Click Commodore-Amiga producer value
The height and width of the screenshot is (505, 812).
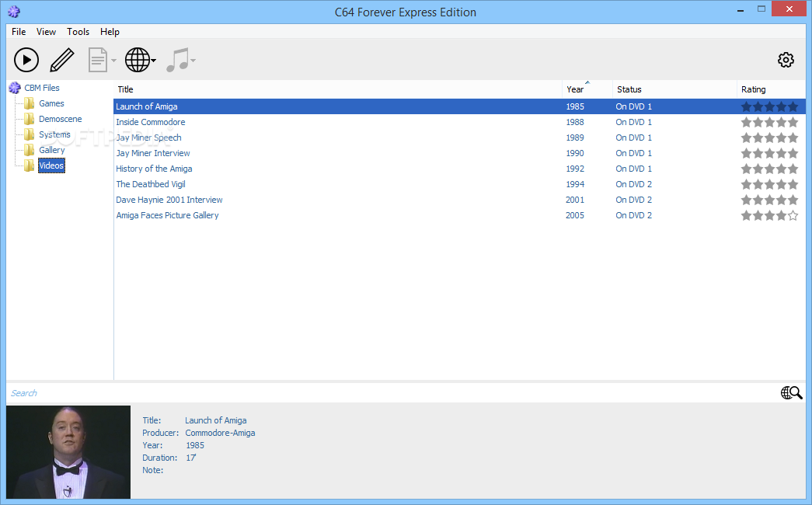[x=220, y=433]
